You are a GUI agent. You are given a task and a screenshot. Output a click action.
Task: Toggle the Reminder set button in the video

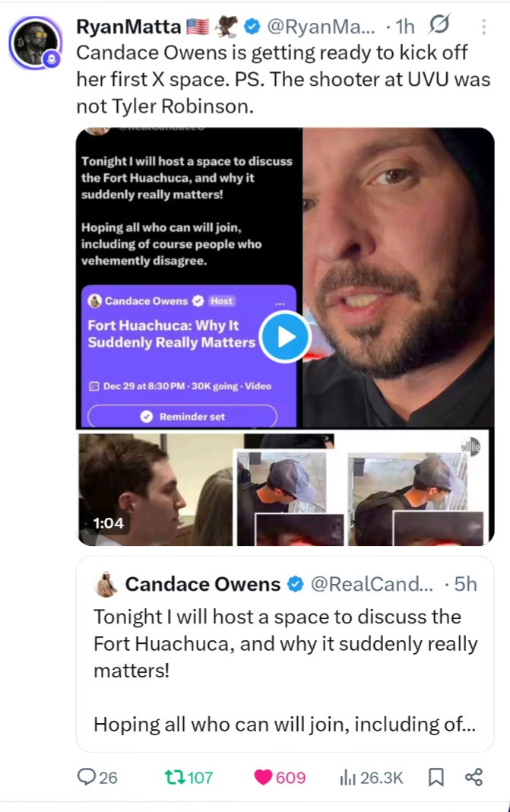(182, 417)
